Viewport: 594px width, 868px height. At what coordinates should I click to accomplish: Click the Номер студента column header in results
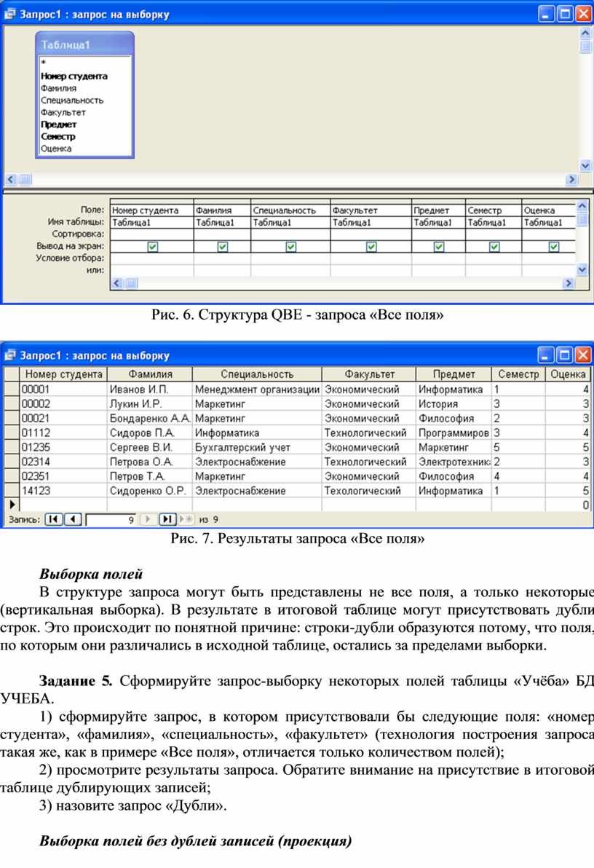coord(63,374)
